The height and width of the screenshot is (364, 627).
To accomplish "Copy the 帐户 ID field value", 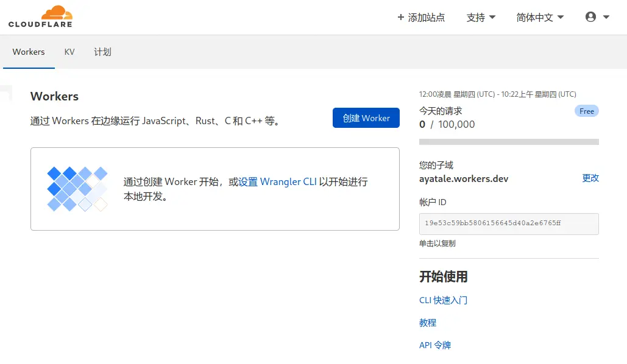I will click(x=509, y=223).
